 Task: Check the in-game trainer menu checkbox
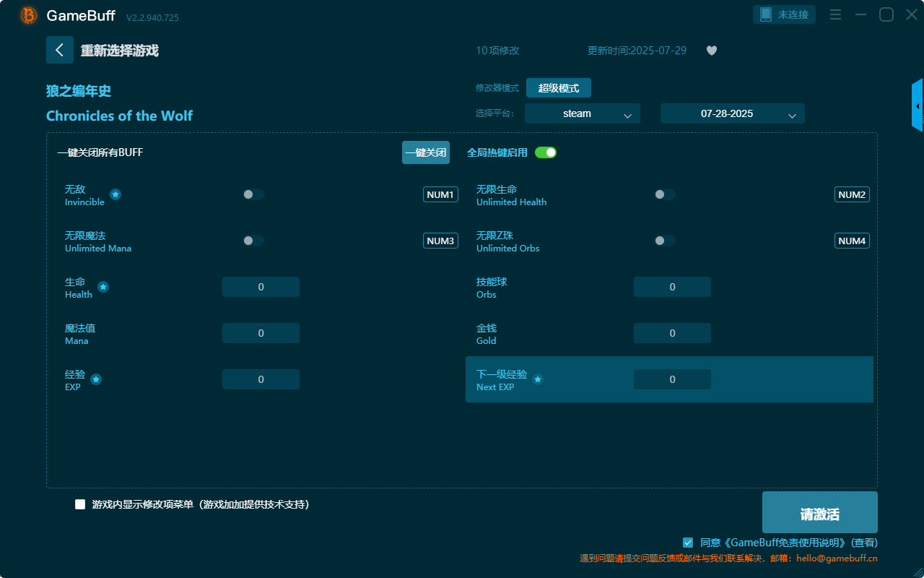tap(80, 504)
